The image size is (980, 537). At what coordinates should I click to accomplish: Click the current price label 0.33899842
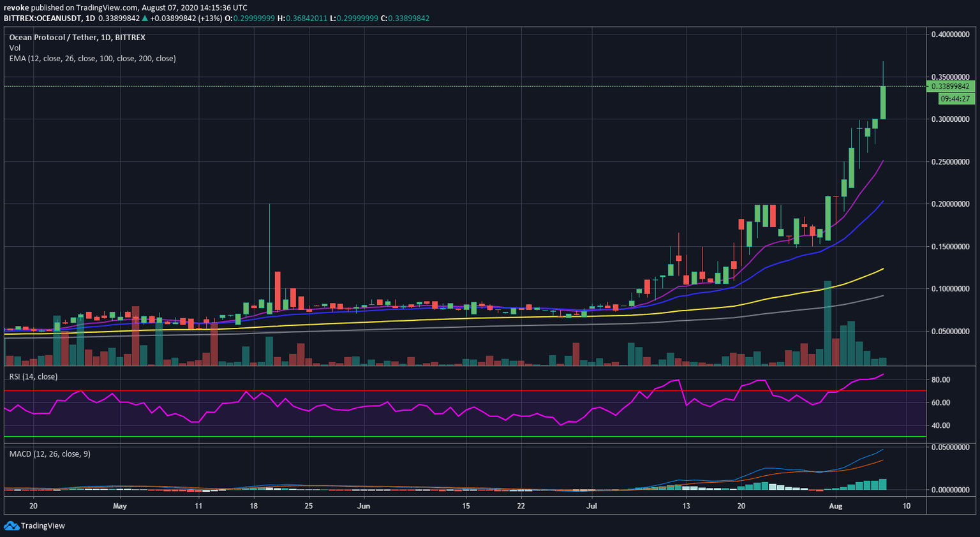pyautogui.click(x=950, y=87)
